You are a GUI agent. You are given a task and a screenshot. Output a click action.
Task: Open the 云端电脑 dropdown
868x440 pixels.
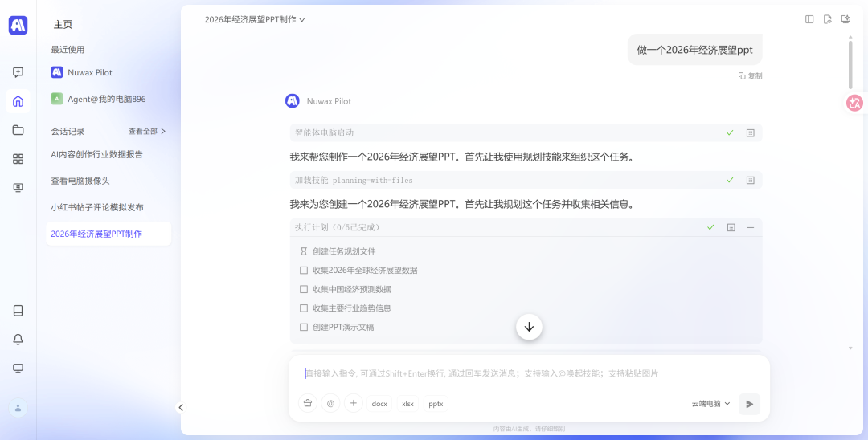coord(710,404)
